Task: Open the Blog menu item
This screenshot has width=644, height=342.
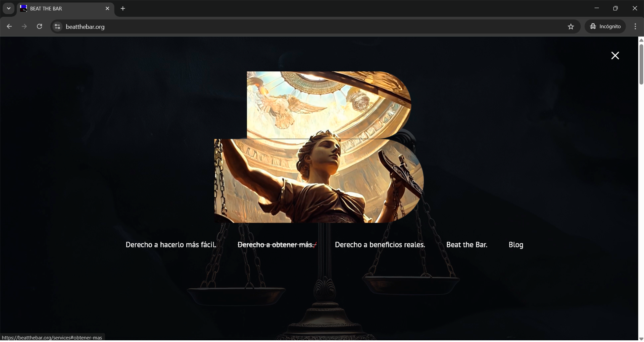Action: pyautogui.click(x=516, y=245)
